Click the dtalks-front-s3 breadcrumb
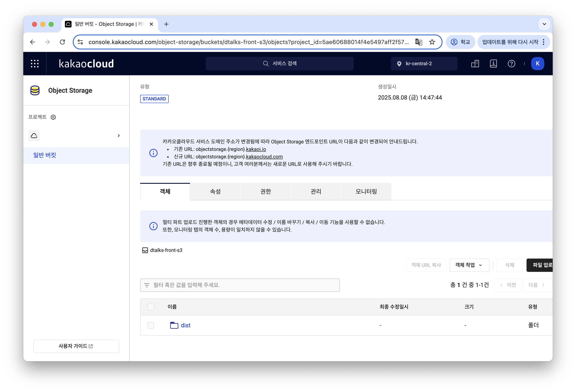 pyautogui.click(x=166, y=250)
